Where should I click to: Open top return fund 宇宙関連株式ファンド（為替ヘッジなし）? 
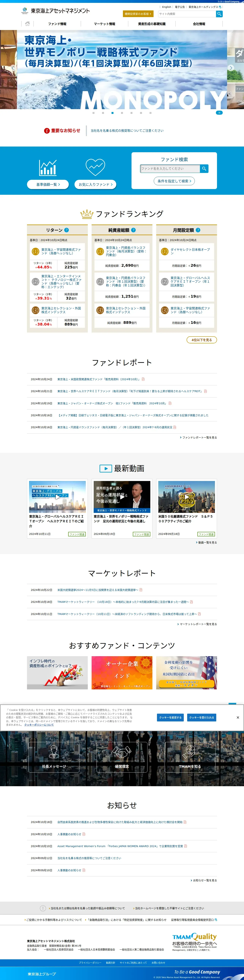(61, 252)
